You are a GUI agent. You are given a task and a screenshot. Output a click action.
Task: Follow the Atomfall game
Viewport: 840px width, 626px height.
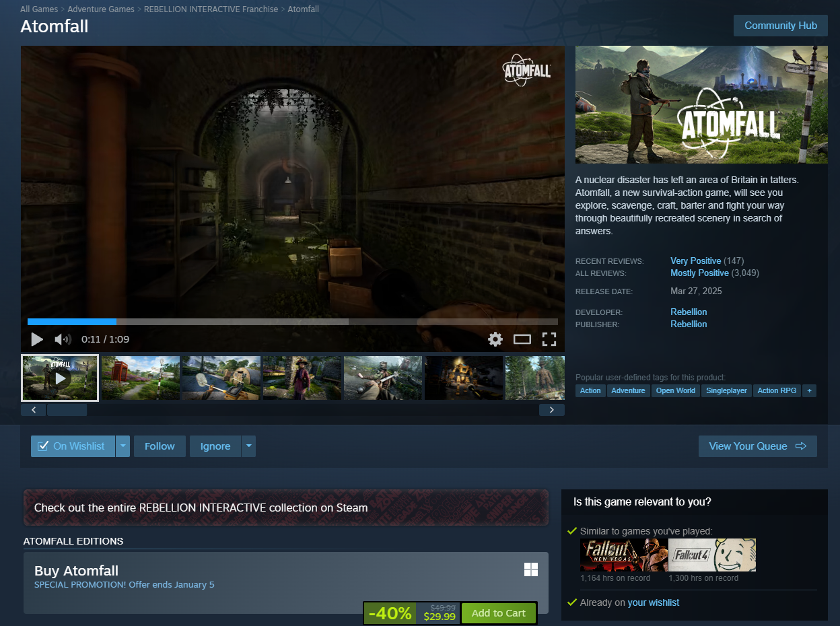(160, 446)
